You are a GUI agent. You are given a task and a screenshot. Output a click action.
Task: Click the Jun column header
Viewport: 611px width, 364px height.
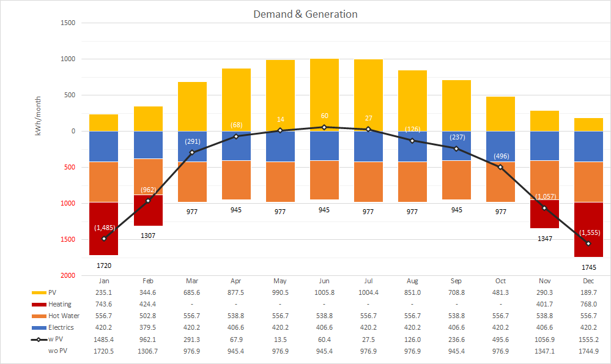pos(324,281)
